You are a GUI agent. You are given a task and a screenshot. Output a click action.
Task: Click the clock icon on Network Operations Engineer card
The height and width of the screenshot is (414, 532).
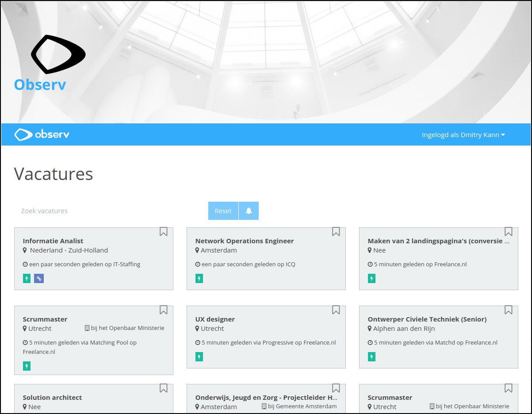(198, 264)
